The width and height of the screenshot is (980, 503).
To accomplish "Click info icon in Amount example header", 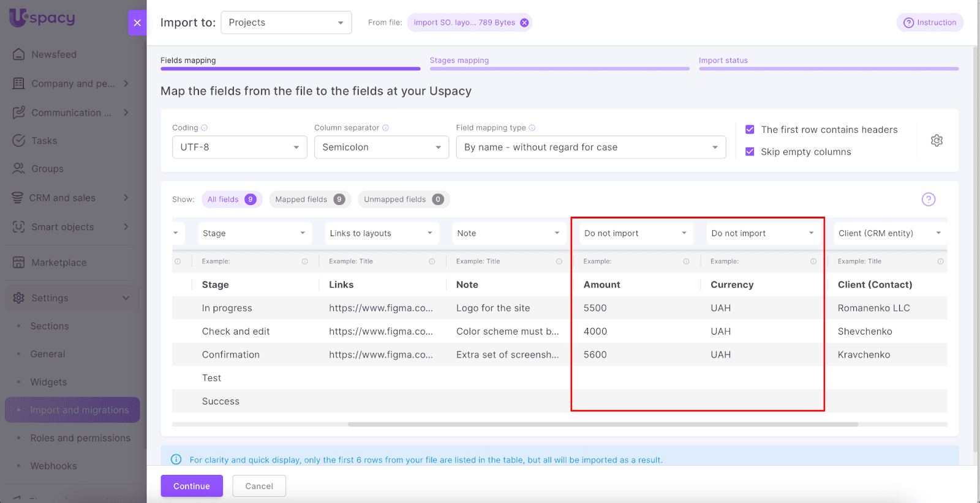I will 686,261.
